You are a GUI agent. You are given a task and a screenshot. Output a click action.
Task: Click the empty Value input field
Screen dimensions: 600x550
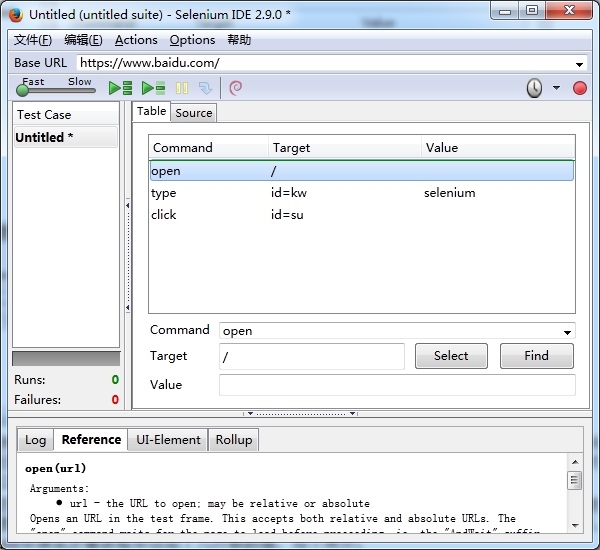397,385
